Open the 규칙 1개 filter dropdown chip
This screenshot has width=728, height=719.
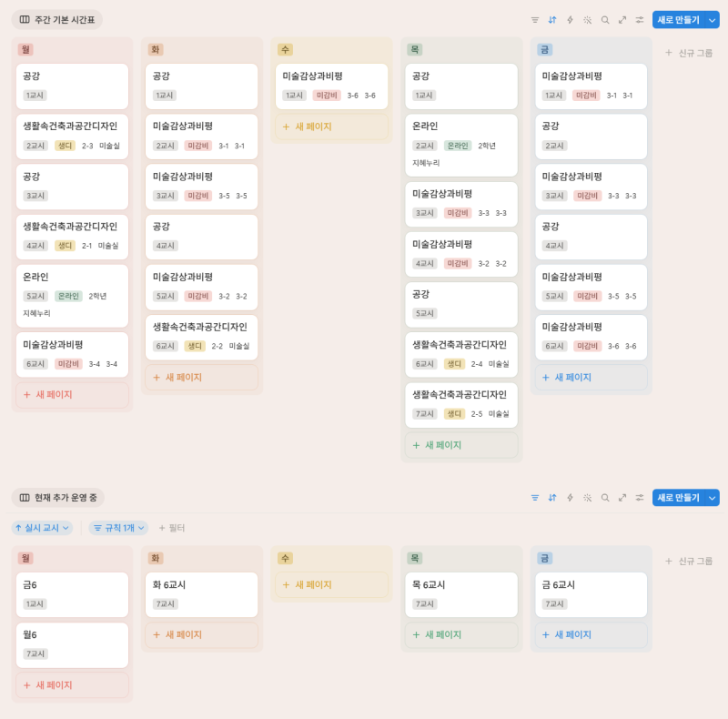118,528
